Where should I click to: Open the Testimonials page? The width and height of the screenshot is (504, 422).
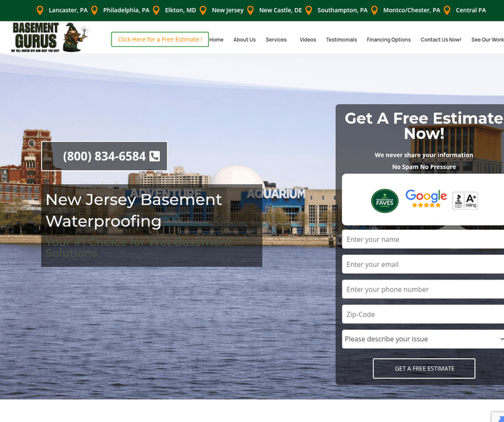point(341,40)
